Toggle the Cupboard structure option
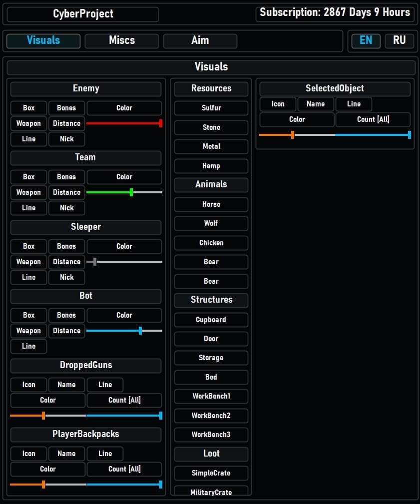 coord(211,320)
